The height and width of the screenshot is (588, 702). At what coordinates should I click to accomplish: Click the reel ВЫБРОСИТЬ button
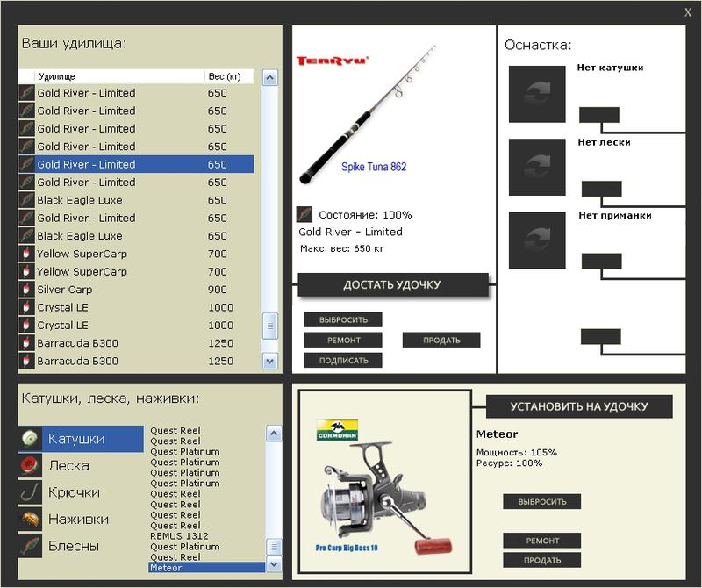click(542, 502)
